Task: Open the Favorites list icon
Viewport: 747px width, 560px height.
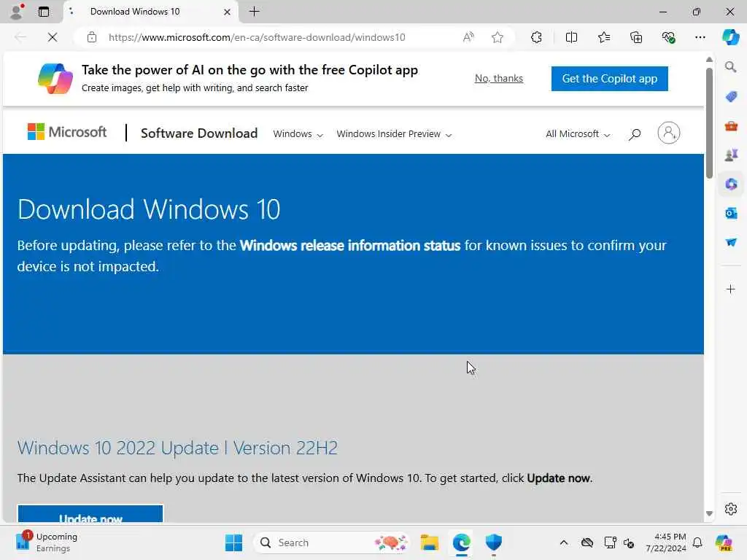Action: point(603,37)
